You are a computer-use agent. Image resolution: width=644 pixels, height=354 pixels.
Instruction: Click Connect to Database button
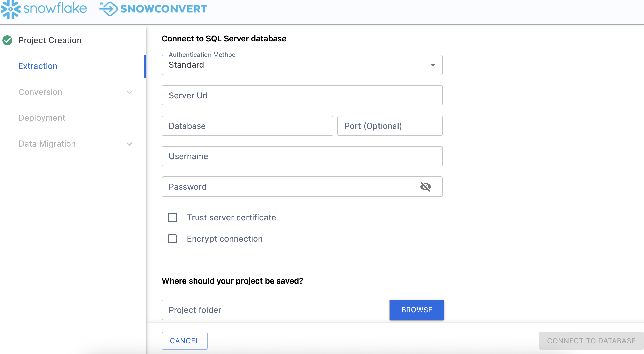[x=591, y=341]
